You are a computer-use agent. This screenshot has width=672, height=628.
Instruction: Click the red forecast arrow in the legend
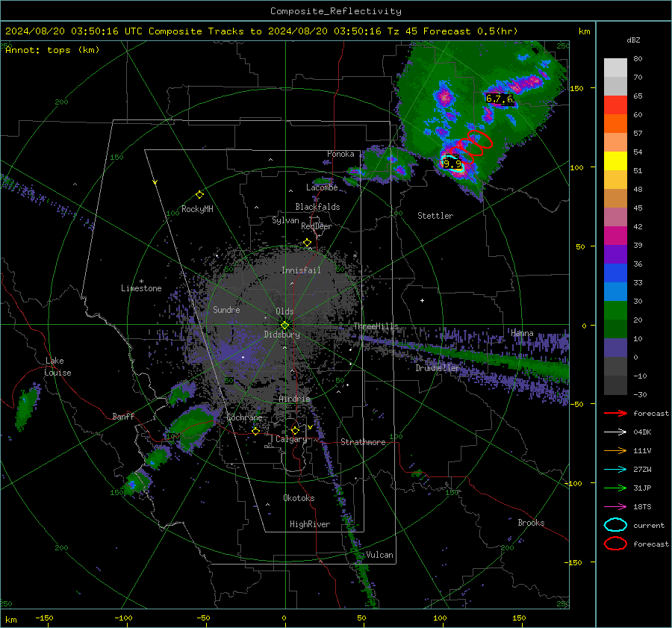click(615, 413)
